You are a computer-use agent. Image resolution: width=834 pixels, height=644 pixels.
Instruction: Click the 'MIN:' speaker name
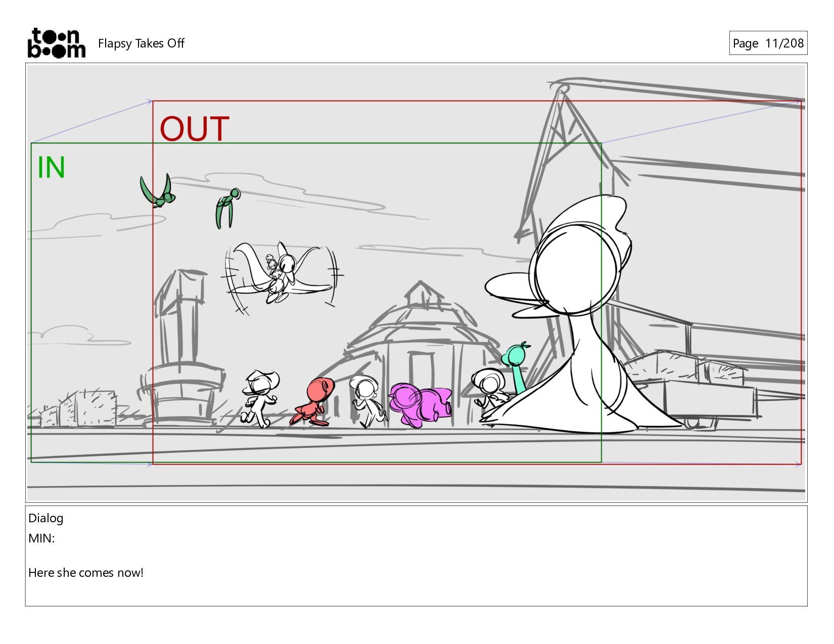[41, 538]
